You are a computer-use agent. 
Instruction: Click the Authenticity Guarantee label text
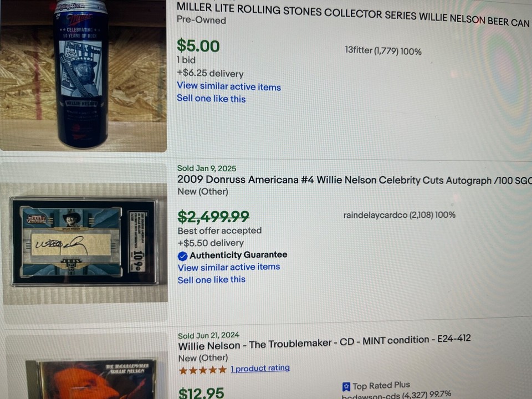(x=238, y=255)
